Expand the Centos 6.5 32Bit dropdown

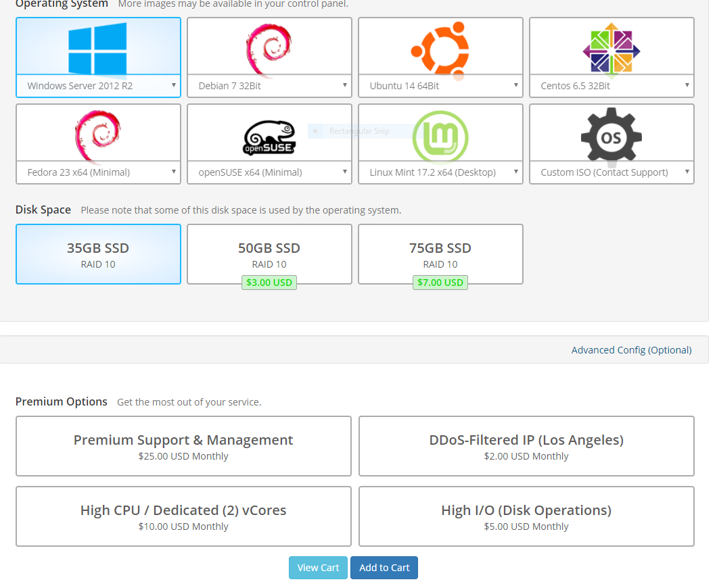[612, 86]
